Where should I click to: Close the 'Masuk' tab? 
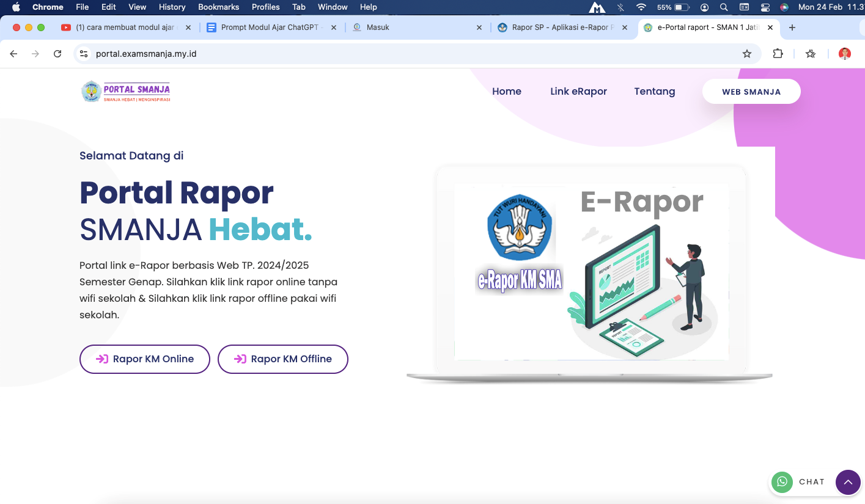click(479, 27)
